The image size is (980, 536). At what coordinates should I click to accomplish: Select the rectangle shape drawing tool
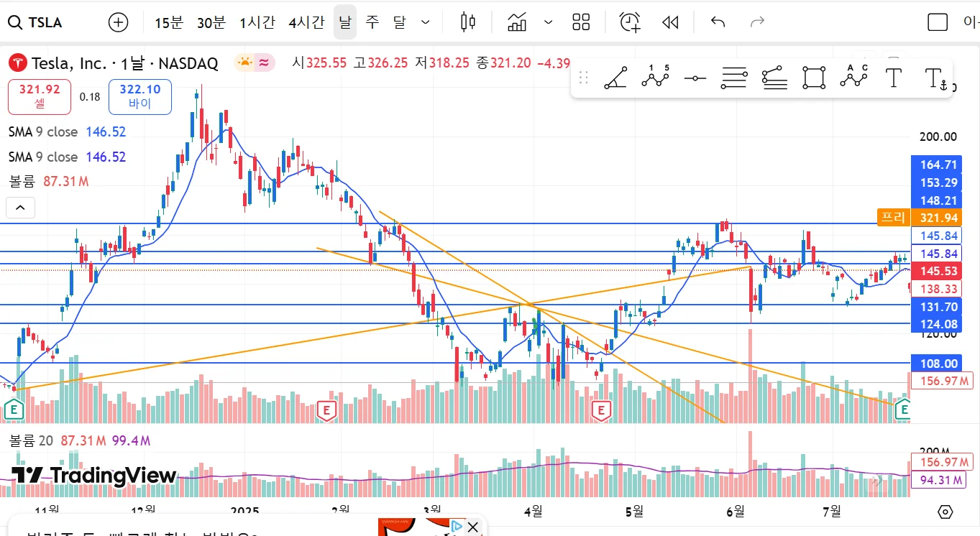point(814,78)
